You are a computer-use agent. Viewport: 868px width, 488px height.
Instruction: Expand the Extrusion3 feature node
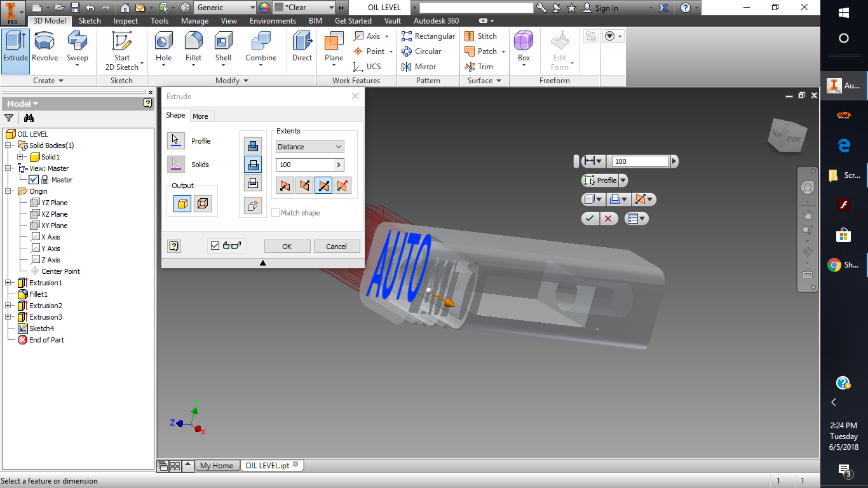[x=8, y=317]
